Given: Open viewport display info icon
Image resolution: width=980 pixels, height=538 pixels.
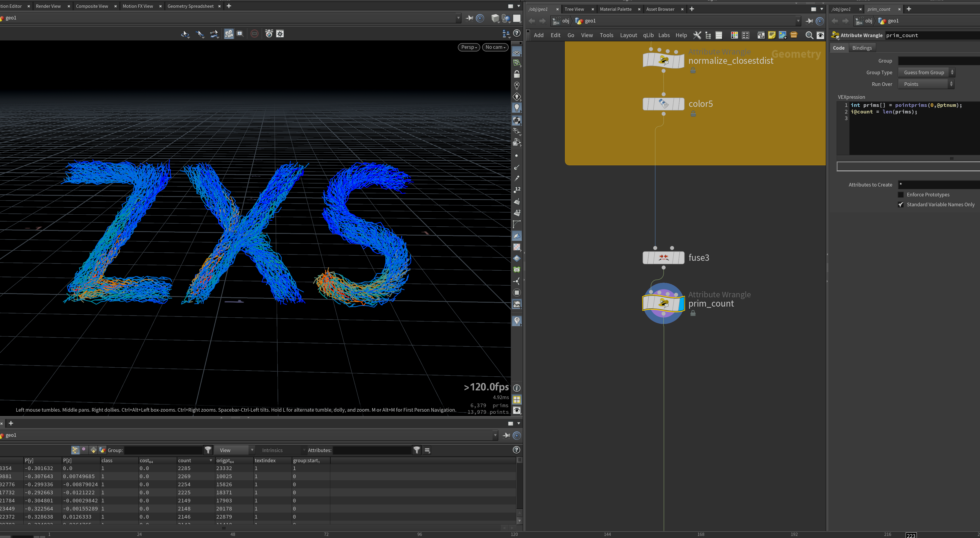Looking at the screenshot, I should (516, 388).
